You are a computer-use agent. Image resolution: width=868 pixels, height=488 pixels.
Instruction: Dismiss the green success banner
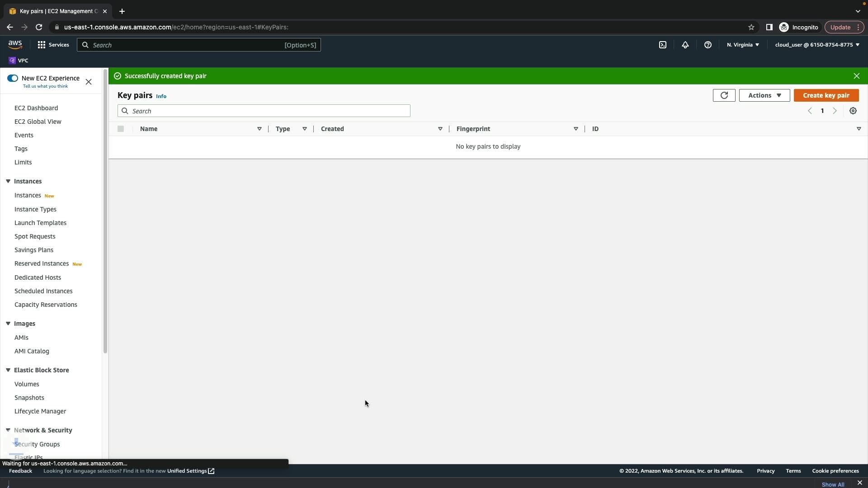pos(856,76)
